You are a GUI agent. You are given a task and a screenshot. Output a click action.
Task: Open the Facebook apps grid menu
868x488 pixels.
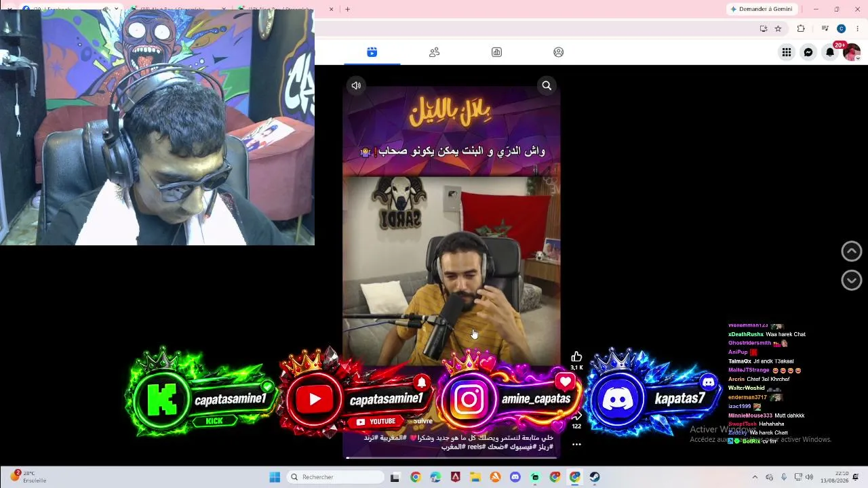click(786, 52)
